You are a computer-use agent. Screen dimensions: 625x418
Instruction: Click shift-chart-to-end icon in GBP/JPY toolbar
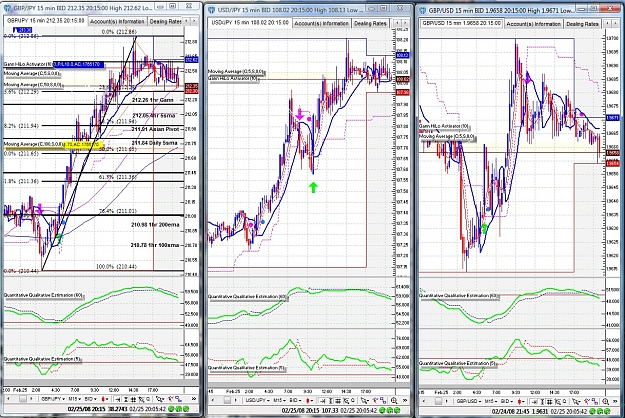117,399
